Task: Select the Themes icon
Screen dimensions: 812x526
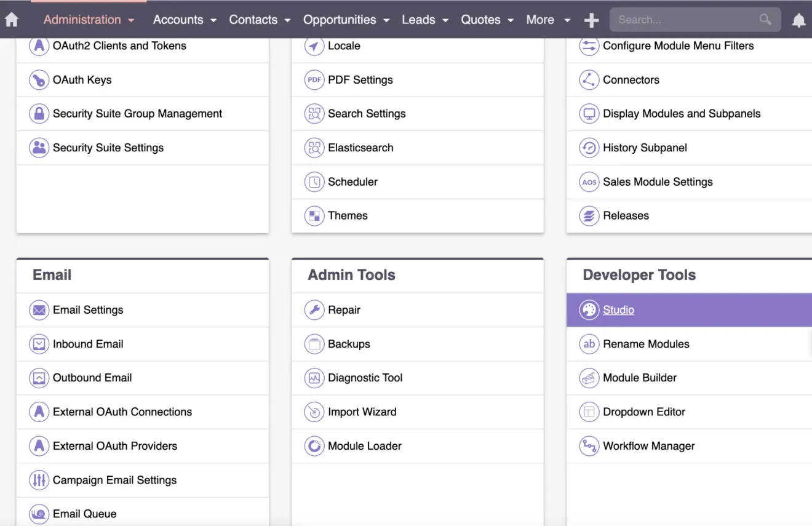Action: pyautogui.click(x=314, y=215)
